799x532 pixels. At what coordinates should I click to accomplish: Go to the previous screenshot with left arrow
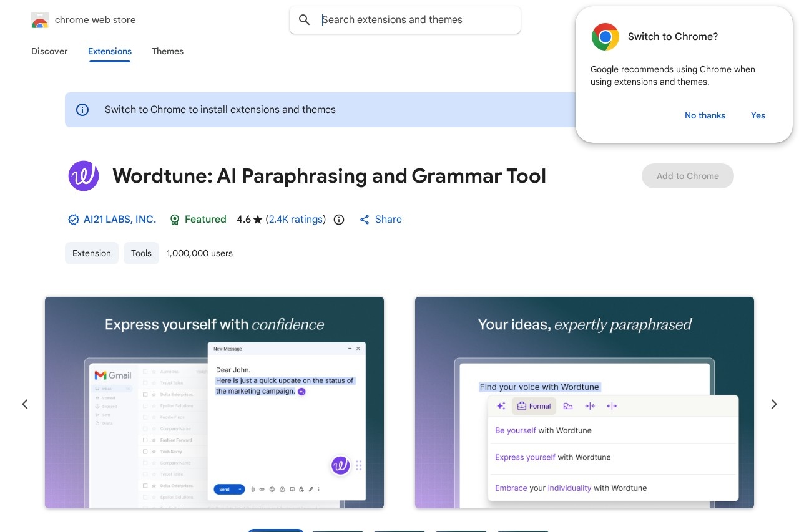pyautogui.click(x=25, y=404)
